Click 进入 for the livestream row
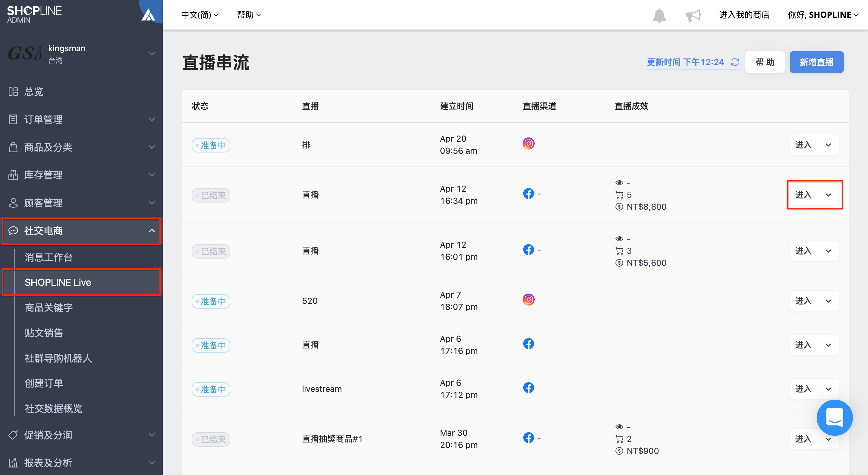The height and width of the screenshot is (475, 868). pos(803,389)
